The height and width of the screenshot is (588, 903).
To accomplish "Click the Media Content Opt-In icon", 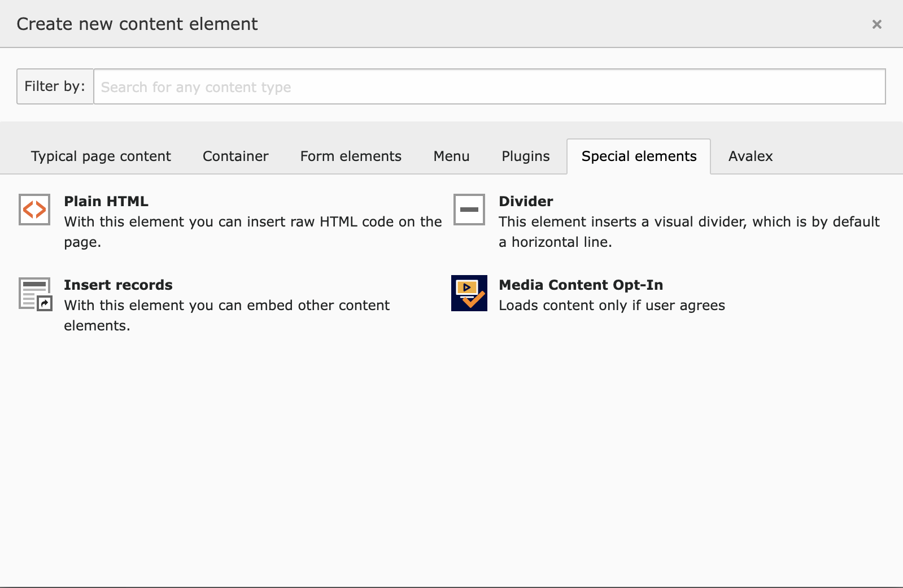I will (469, 293).
